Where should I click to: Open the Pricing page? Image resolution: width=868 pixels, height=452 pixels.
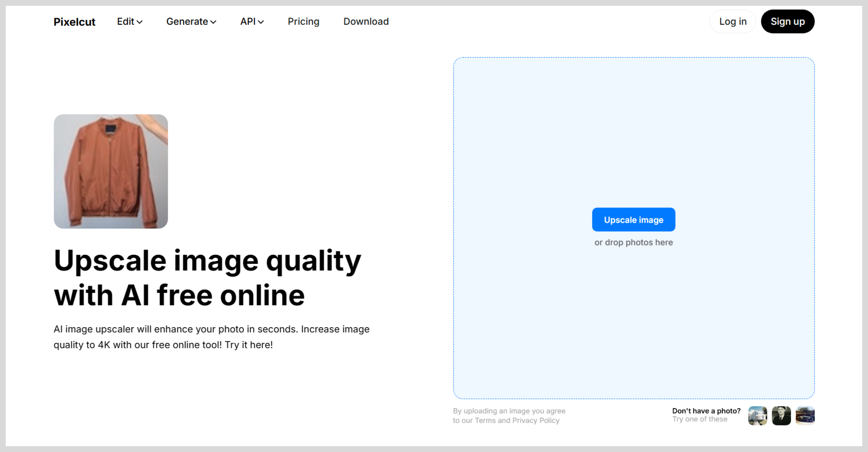[303, 22]
